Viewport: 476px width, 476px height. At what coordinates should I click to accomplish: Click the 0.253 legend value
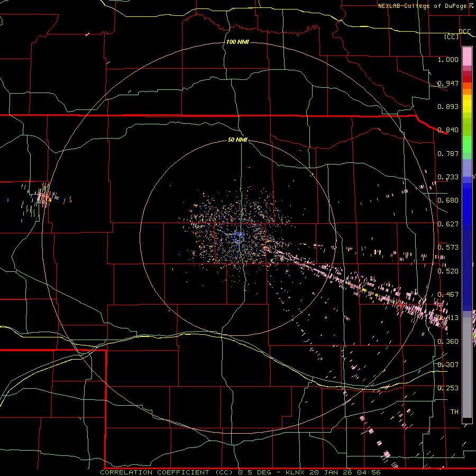pos(448,388)
